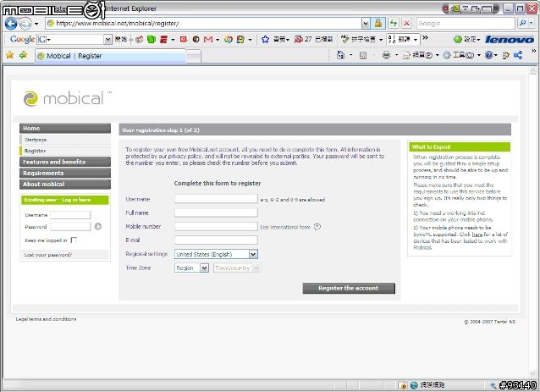Click Register the account button
Screen dimensions: 540x392
tap(349, 289)
